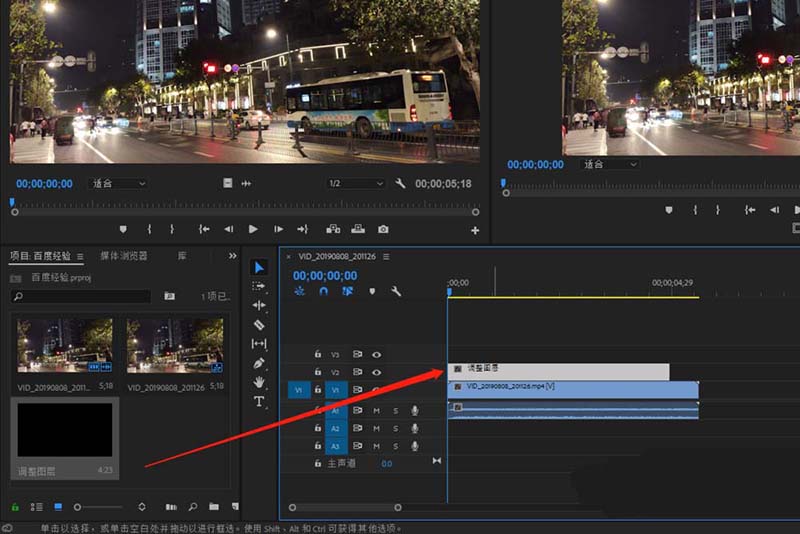Select the Hand tool
Viewport: 800px width, 534px height.
(x=259, y=382)
